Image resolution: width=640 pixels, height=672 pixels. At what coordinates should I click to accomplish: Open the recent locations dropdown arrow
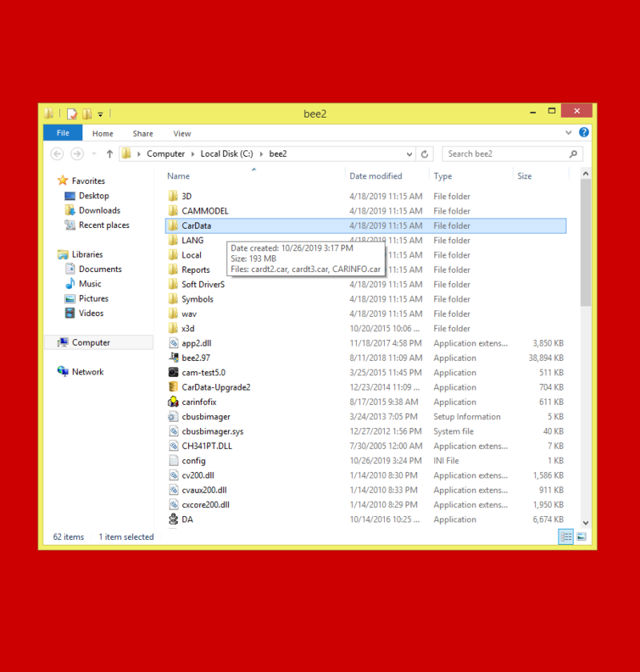coord(94,154)
